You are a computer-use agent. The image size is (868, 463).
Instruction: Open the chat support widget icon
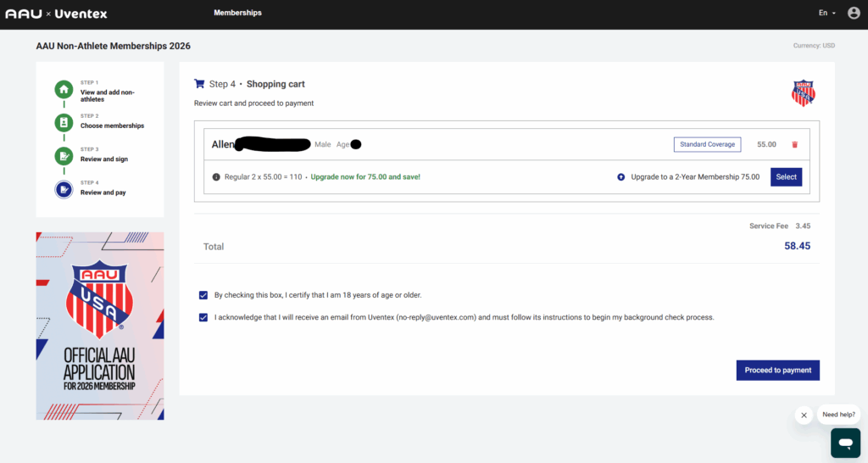click(845, 443)
